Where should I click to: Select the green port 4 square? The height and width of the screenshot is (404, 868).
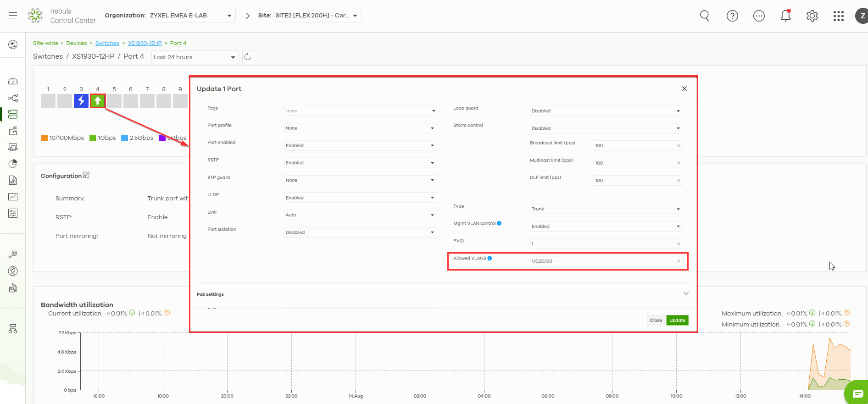[x=98, y=101]
